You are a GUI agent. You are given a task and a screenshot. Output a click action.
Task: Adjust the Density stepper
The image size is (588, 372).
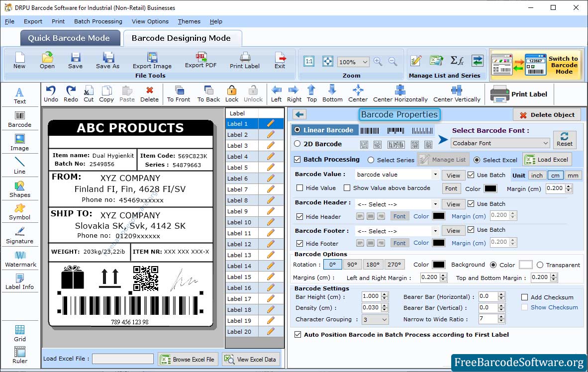coord(385,308)
